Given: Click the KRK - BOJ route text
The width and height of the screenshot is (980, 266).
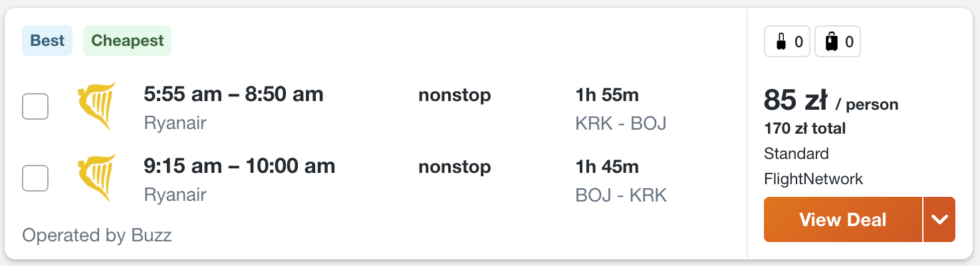Looking at the screenshot, I should (620, 124).
